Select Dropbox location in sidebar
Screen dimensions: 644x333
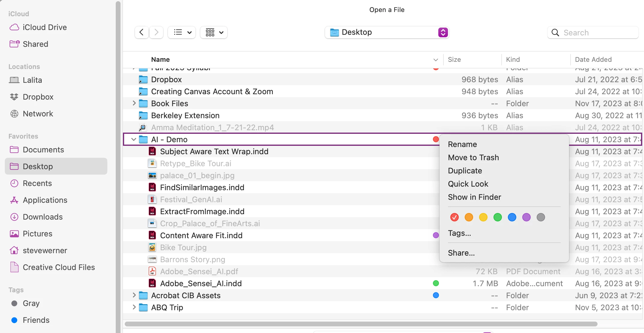38,97
